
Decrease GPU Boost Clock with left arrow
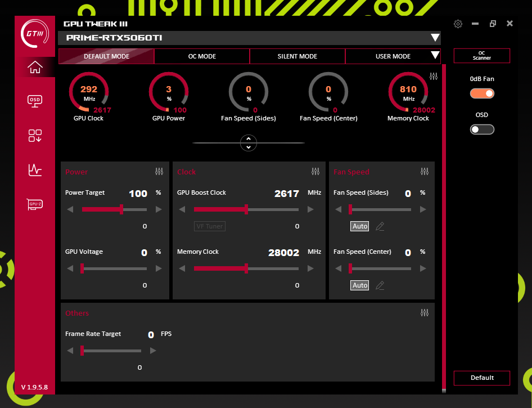[182, 209]
